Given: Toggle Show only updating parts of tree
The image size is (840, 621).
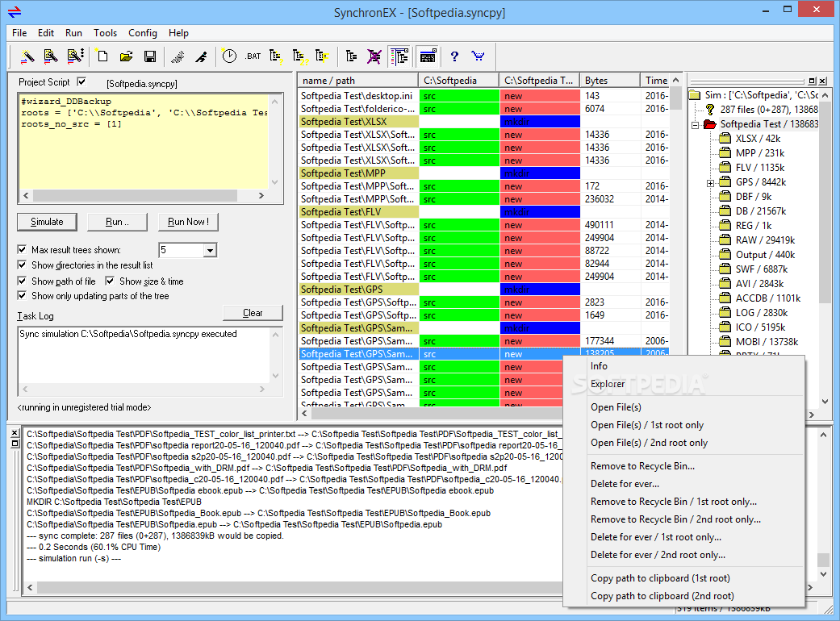Looking at the screenshot, I should (x=22, y=295).
